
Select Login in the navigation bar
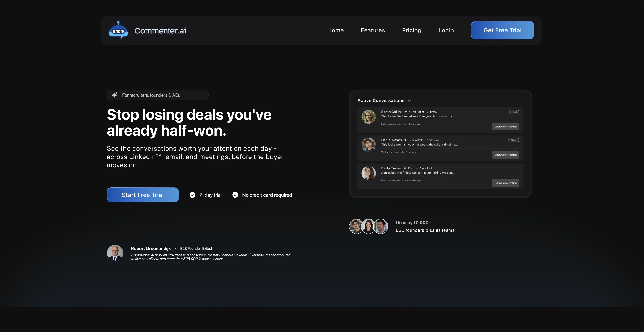point(446,30)
